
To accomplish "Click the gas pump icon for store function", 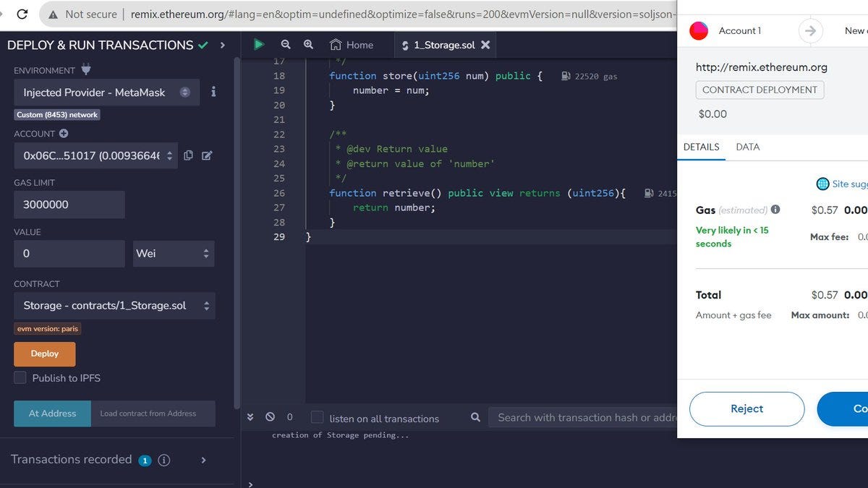I will [x=566, y=76].
